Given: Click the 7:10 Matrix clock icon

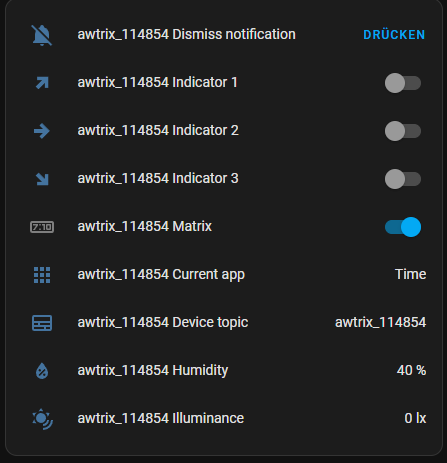Looking at the screenshot, I should [42, 227].
